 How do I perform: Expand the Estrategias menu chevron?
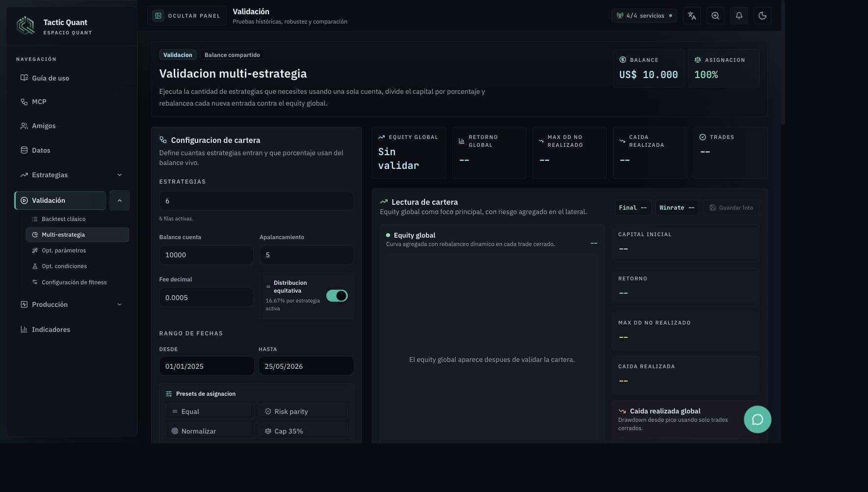120,175
